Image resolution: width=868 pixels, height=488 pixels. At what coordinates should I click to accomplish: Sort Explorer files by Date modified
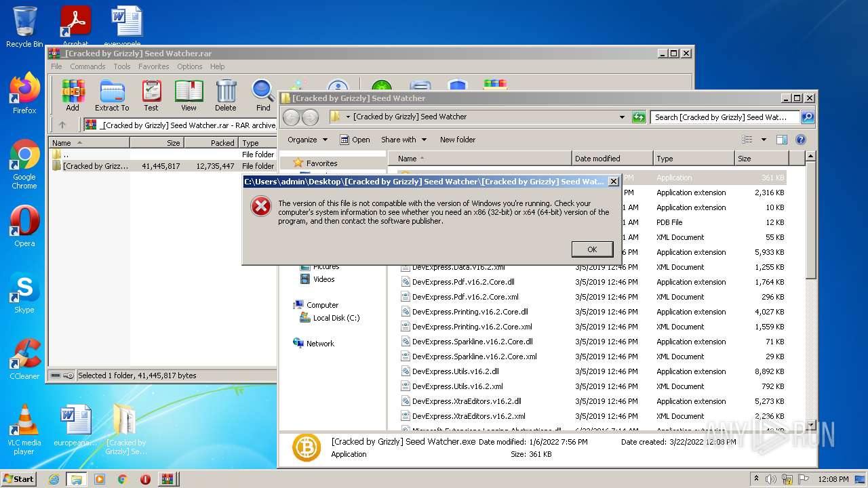(x=612, y=159)
